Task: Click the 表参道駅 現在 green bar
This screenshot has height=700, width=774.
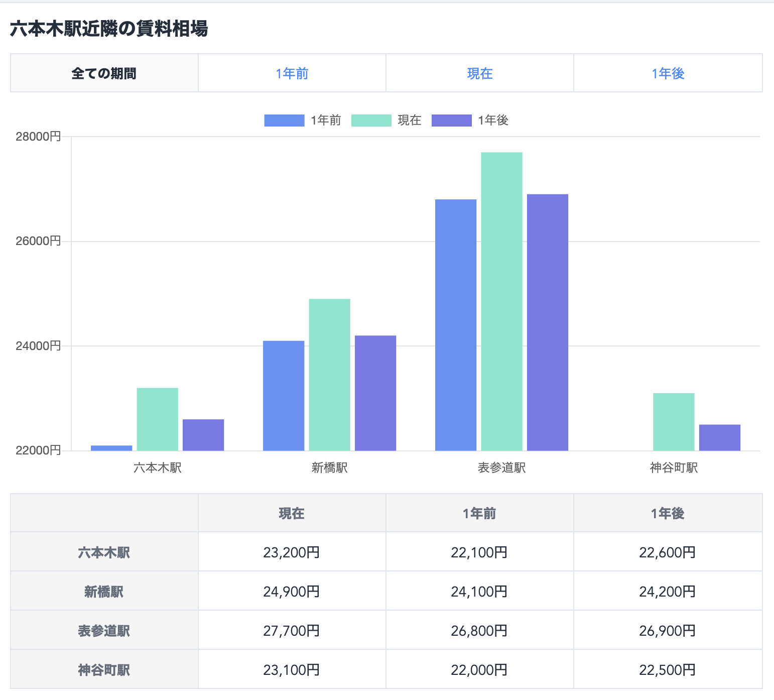Action: pos(502,301)
